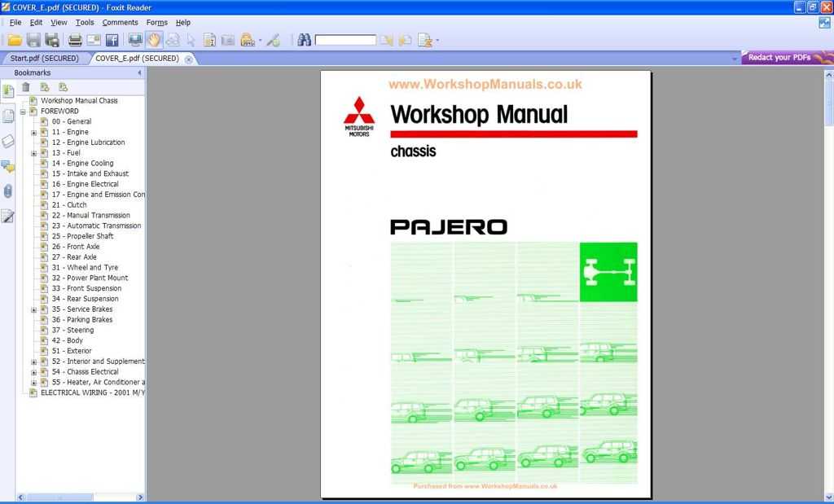
Task: Click Find Previous icon beside search box
Action: (406, 40)
